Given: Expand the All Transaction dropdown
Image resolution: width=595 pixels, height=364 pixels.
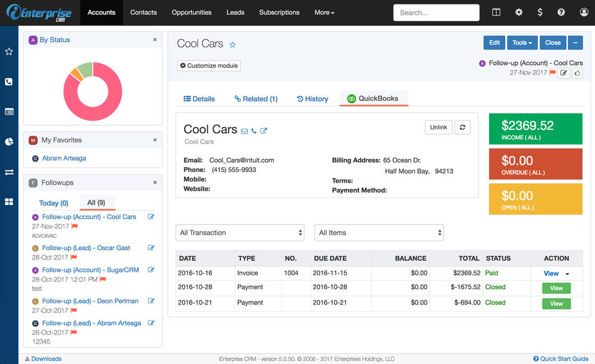Looking at the screenshot, I should click(240, 233).
